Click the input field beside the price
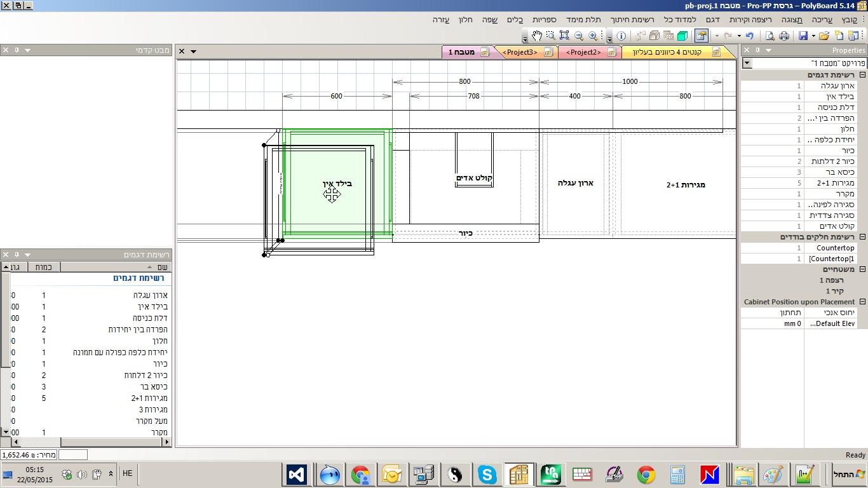Image resolution: width=868 pixels, height=488 pixels. 72,455
